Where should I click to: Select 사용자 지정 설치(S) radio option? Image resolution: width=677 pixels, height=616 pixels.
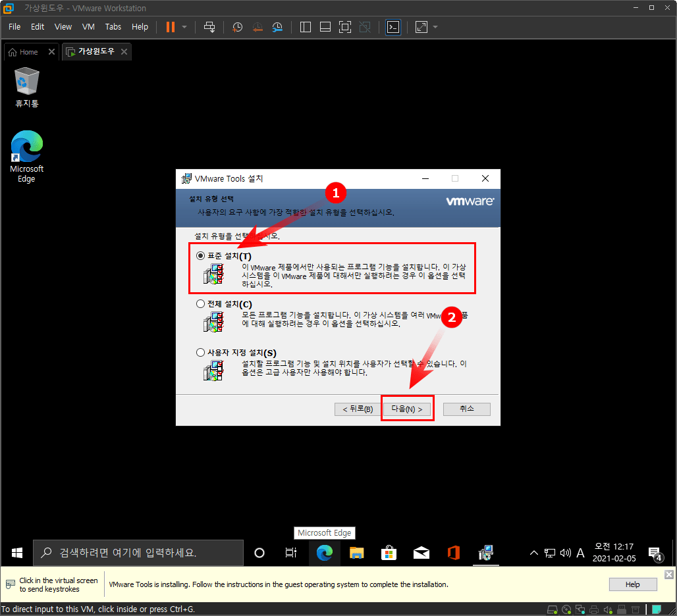pyautogui.click(x=200, y=353)
